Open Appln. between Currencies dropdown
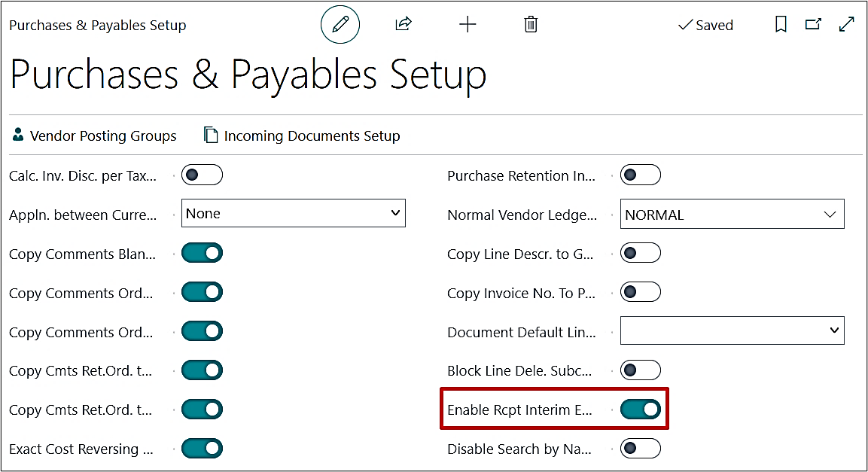This screenshot has height=472, width=868. [x=294, y=214]
